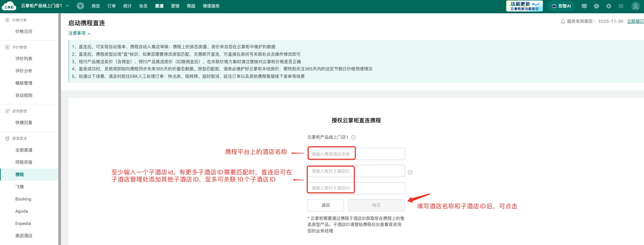Open the 商超 menu

[191, 6]
